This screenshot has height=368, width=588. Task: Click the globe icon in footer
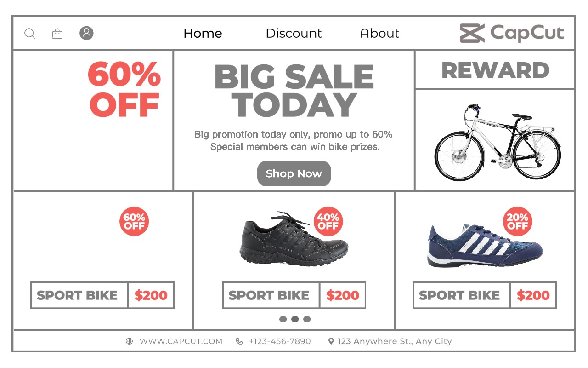tap(130, 341)
